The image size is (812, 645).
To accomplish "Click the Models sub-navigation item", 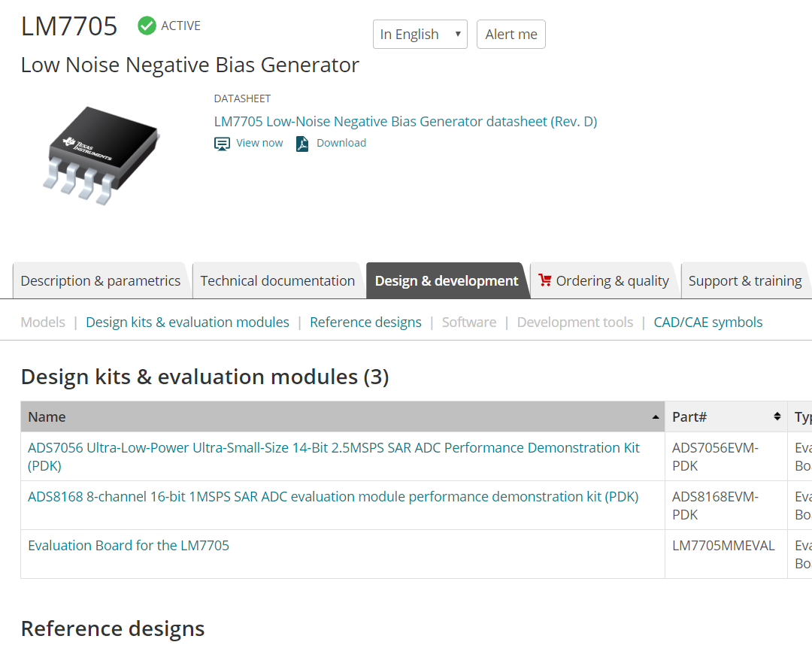I will tap(43, 322).
